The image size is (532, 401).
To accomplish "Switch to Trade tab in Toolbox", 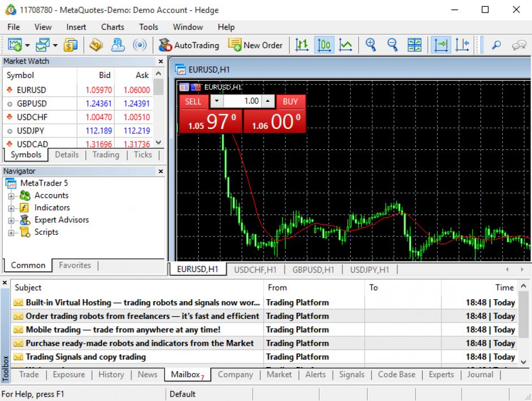I will [29, 374].
